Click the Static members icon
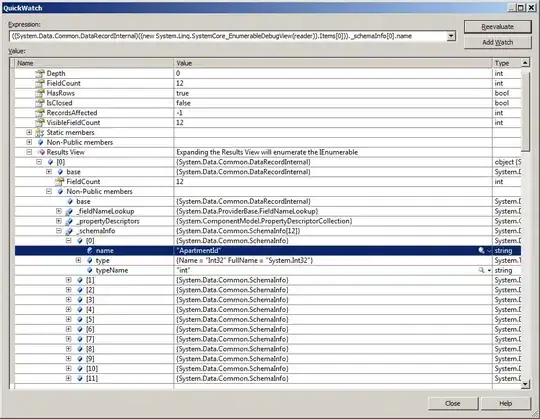The image size is (540, 419). click(40, 133)
